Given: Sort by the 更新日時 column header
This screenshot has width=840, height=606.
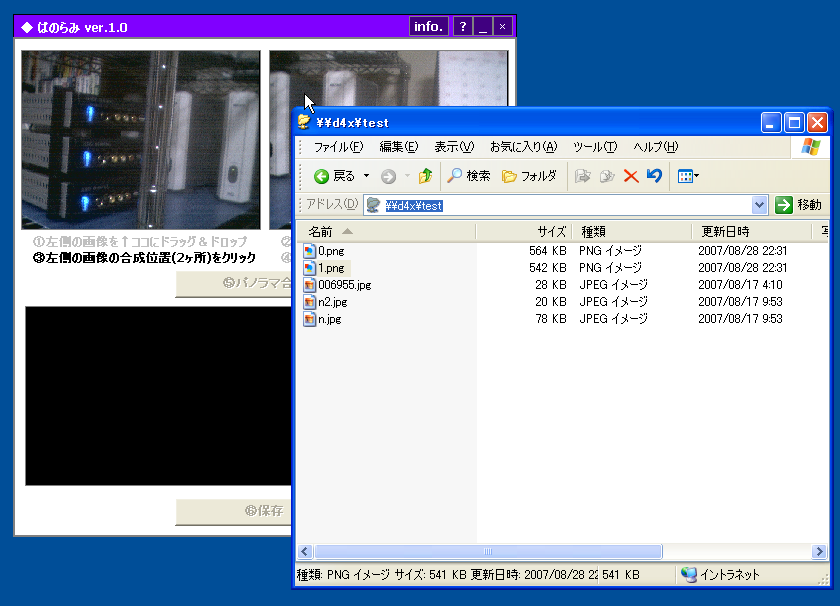Looking at the screenshot, I should coord(752,231).
